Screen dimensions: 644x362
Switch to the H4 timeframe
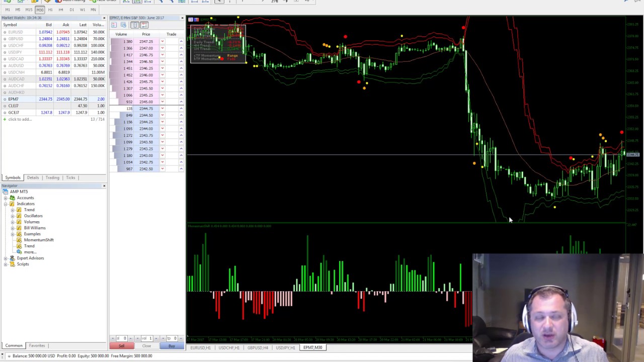61,10
